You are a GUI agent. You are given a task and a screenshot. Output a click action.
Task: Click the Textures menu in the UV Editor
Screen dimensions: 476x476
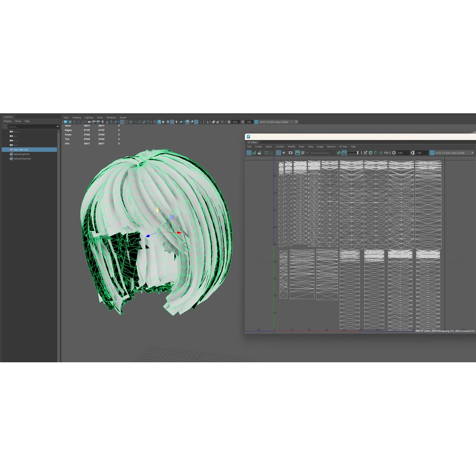(x=331, y=146)
